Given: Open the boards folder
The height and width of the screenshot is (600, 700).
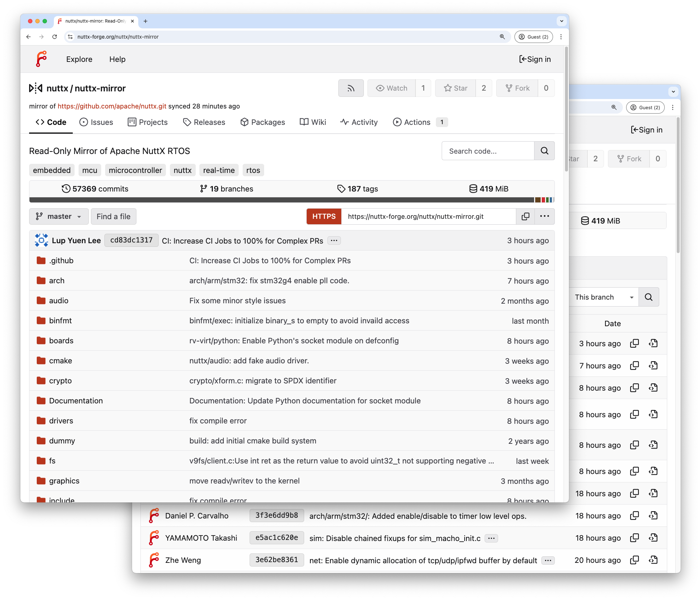Looking at the screenshot, I should [x=61, y=341].
